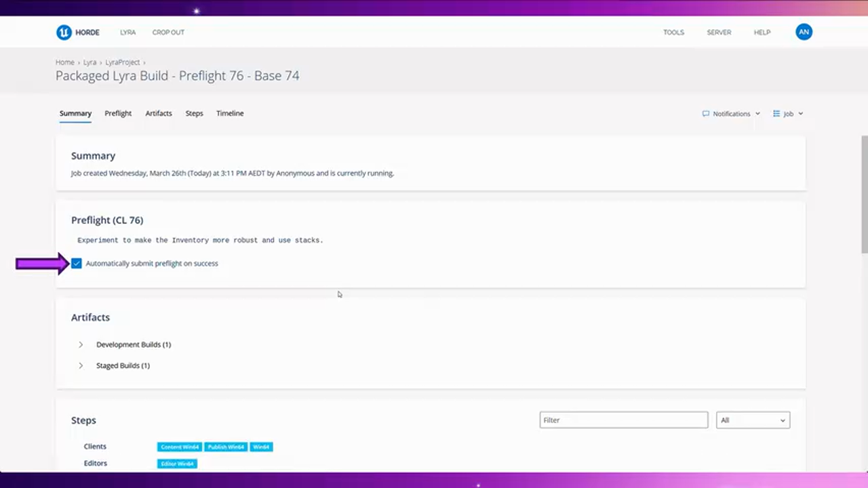Click the Unreal Horde logo icon

64,32
